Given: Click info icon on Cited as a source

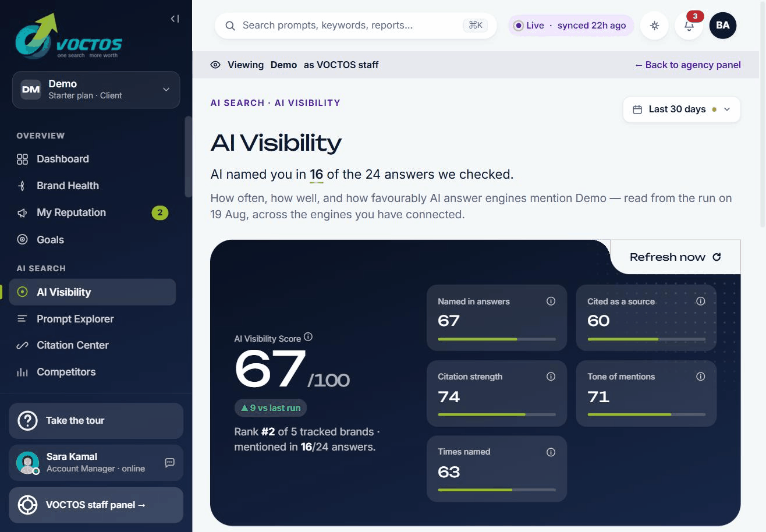Looking at the screenshot, I should click(700, 301).
